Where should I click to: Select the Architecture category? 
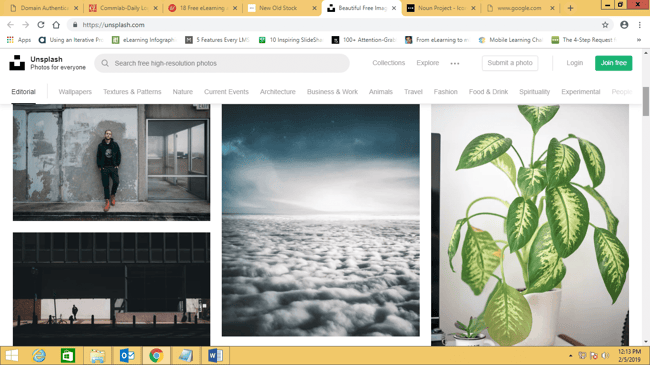click(x=278, y=92)
